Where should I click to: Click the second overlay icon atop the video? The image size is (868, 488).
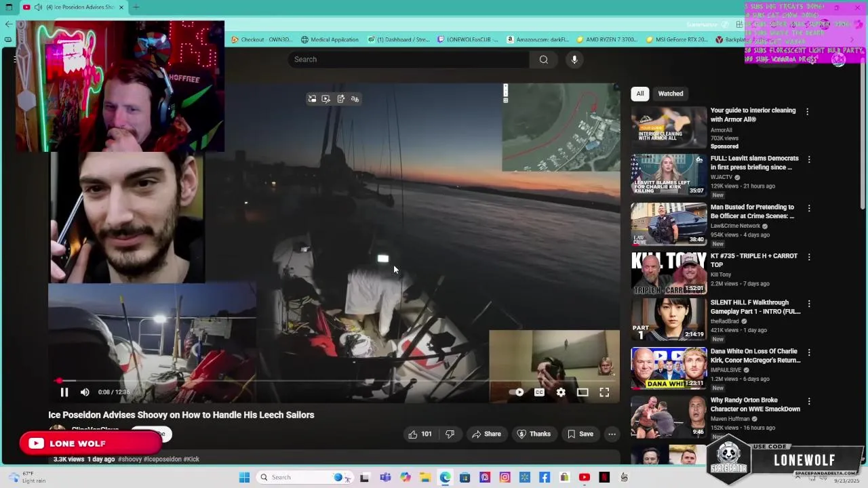pyautogui.click(x=326, y=99)
